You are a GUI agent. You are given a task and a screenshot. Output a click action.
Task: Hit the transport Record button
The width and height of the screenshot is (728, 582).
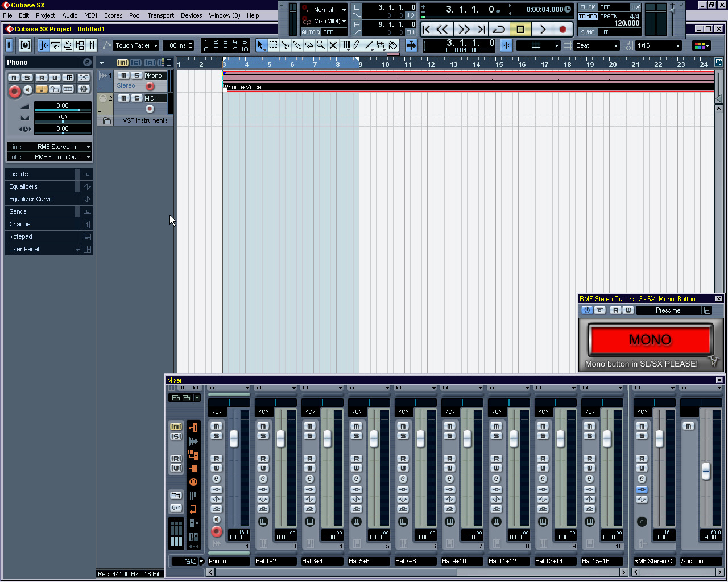pyautogui.click(x=563, y=29)
